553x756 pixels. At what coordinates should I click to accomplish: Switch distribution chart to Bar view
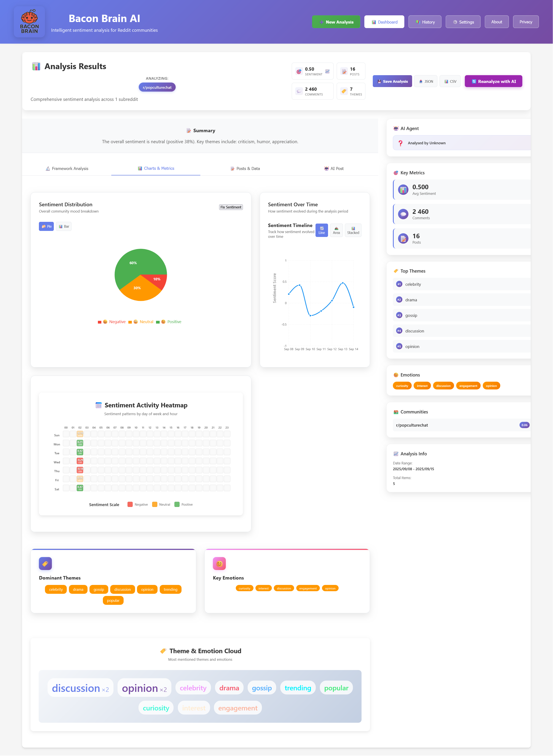[x=64, y=226]
